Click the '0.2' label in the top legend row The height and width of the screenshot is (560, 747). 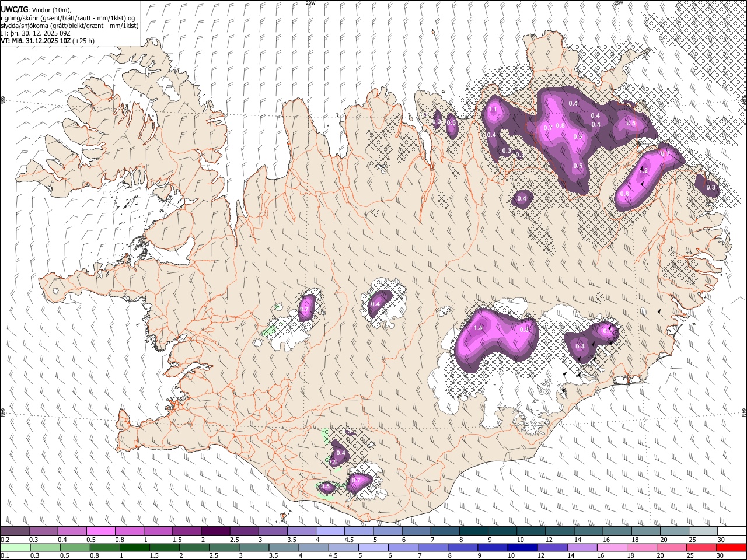click(x=5, y=540)
